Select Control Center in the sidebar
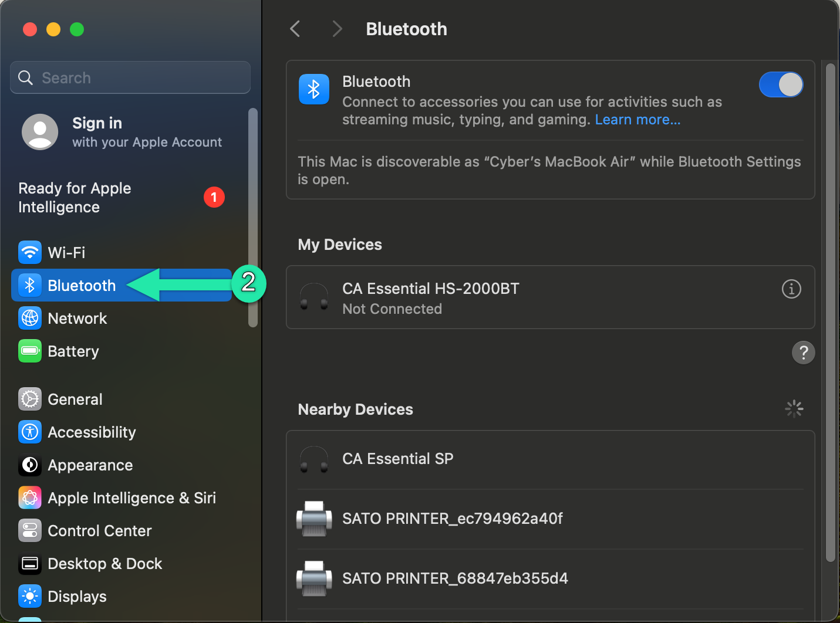 tap(122, 531)
